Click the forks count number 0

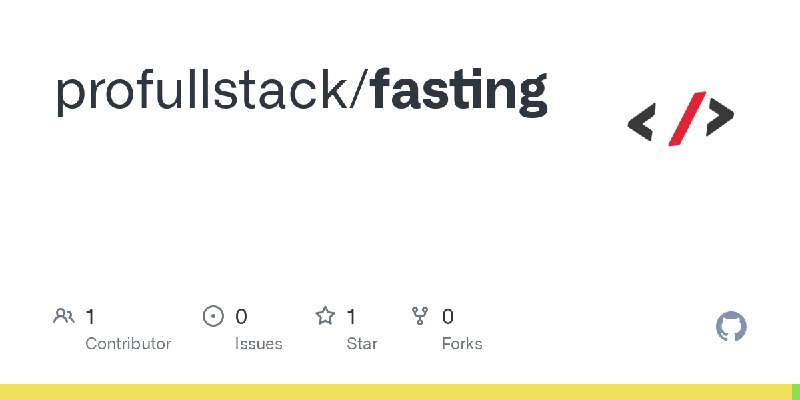click(447, 317)
